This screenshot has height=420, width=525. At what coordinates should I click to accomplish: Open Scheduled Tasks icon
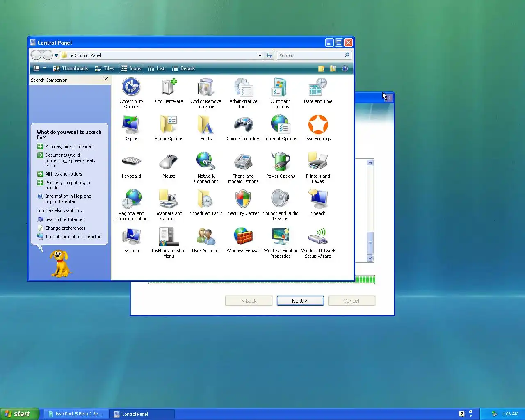click(x=206, y=203)
